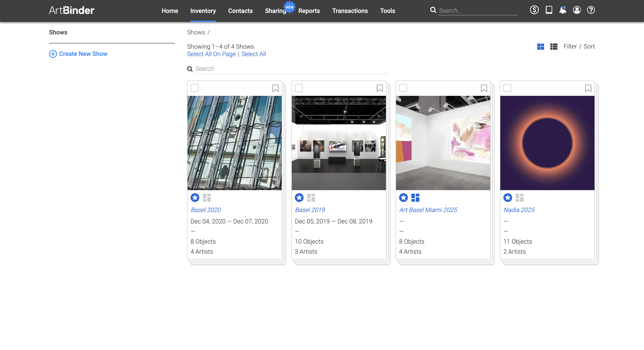Select the Nadia 2025 checkbox

507,88
